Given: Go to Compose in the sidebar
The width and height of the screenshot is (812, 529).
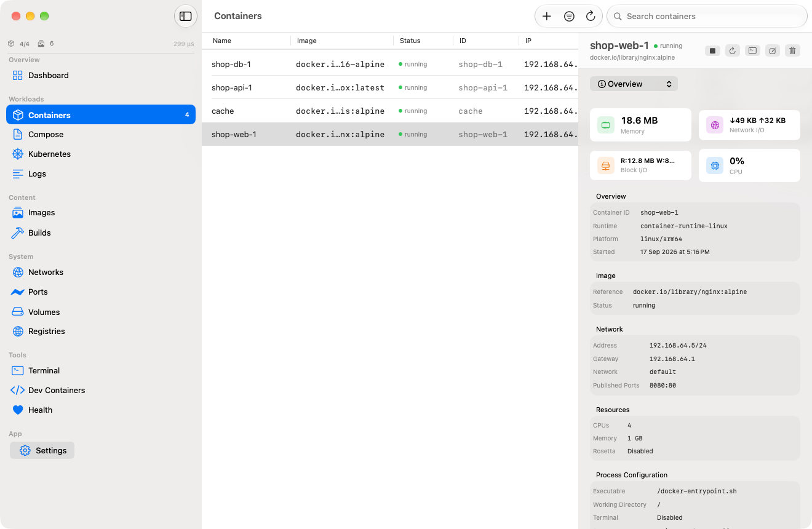Looking at the screenshot, I should tap(101, 134).
